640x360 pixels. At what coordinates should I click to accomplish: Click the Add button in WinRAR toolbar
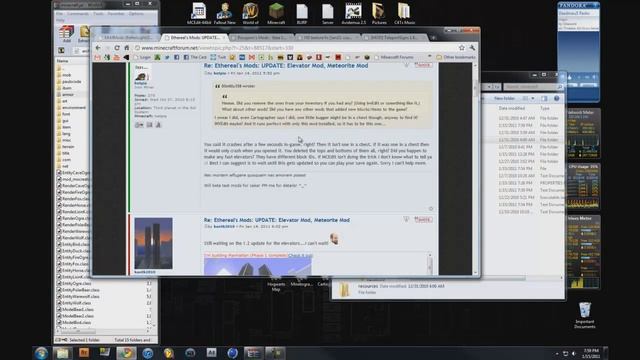[x=66, y=34]
